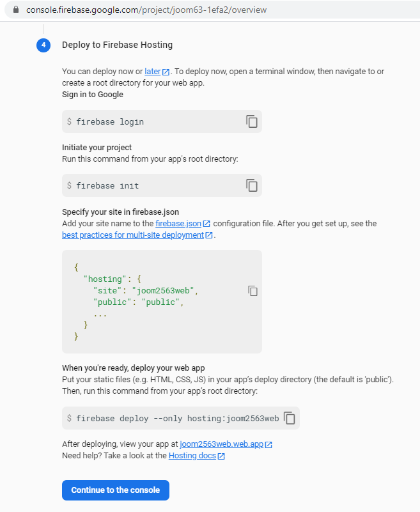Copy the firebase init command
Viewport: 420px width, 512px height.
coord(252,185)
